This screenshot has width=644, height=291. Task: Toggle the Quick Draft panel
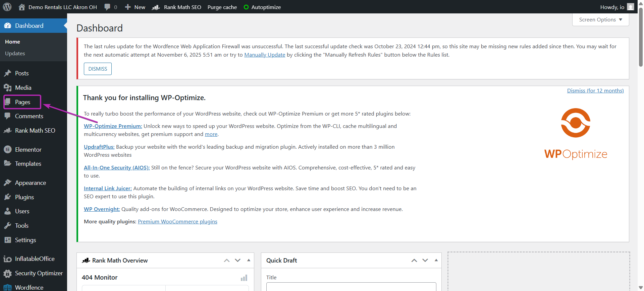point(436,260)
